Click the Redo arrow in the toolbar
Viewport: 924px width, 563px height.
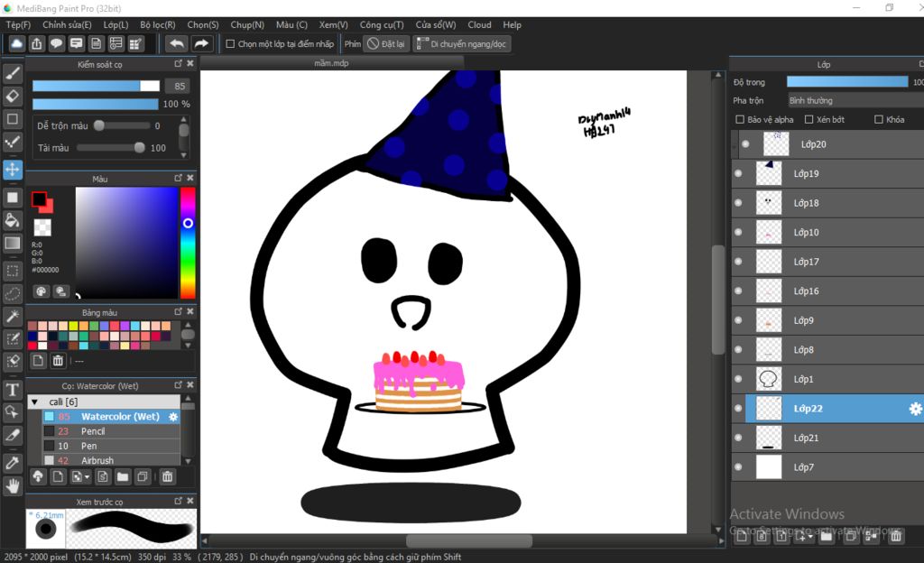pyautogui.click(x=201, y=43)
